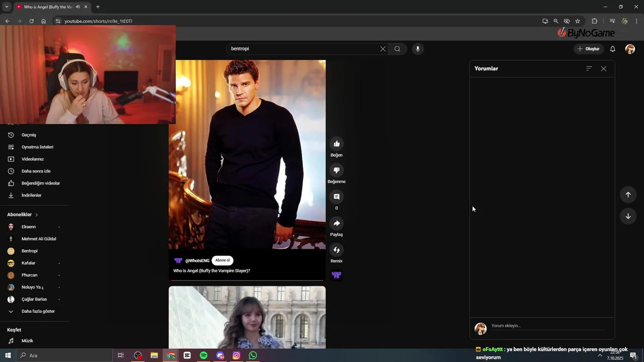
Task: Run search with magnifier button
Action: 397,49
